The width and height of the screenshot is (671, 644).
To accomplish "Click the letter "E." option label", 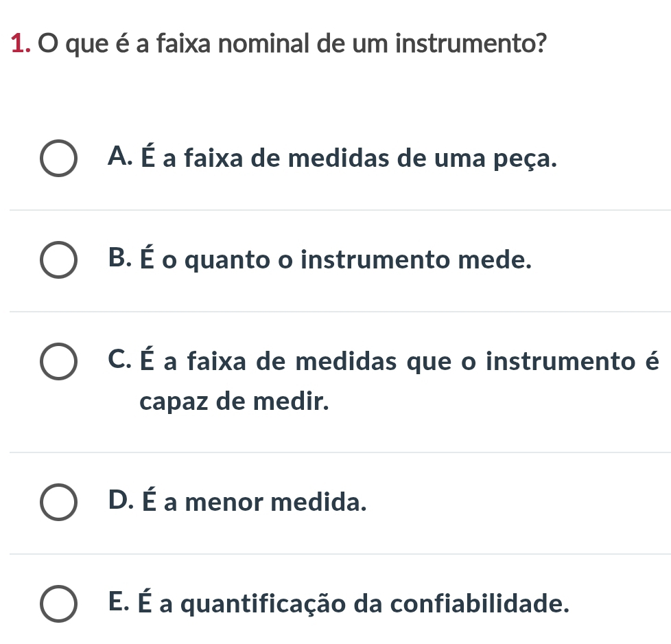I will (120, 603).
